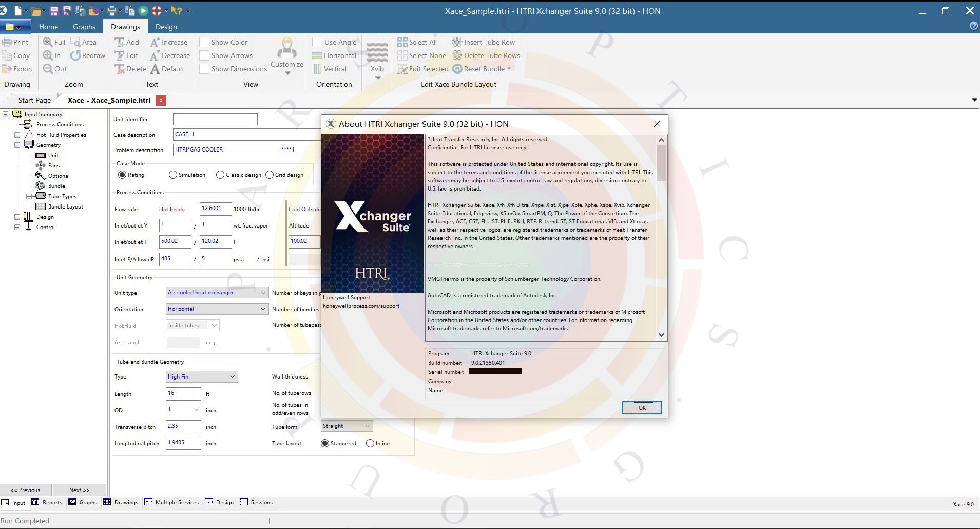Image resolution: width=980 pixels, height=529 pixels.
Task: Open the Sessions bottom tab
Action: point(256,502)
